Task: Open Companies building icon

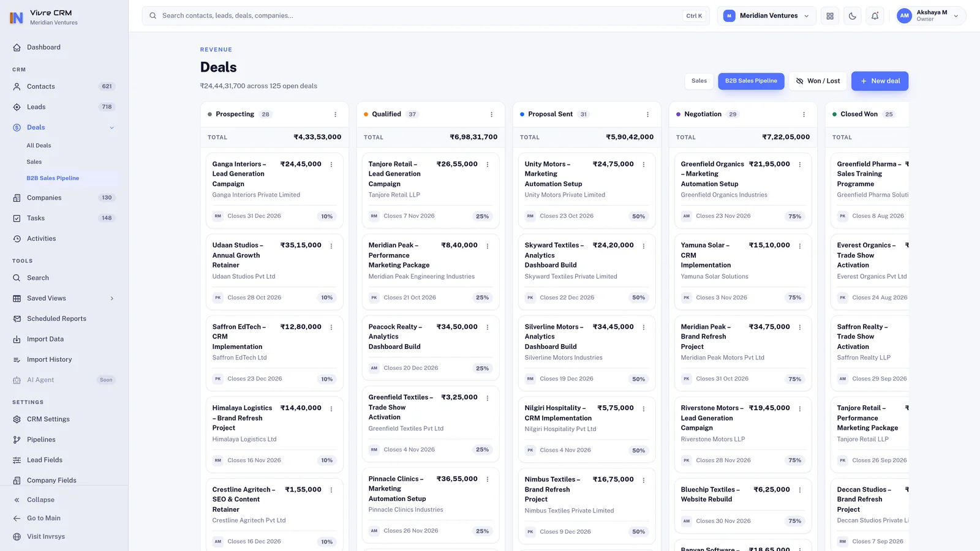Action: (17, 198)
